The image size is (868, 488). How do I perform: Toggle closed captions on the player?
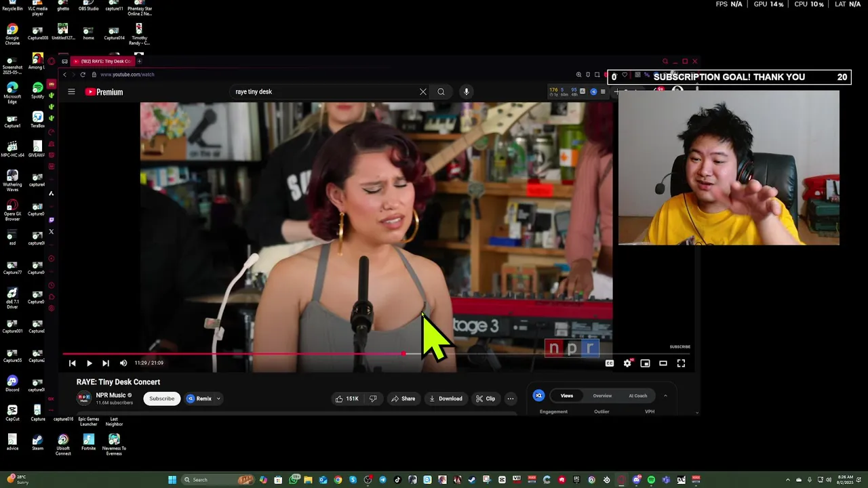610,363
